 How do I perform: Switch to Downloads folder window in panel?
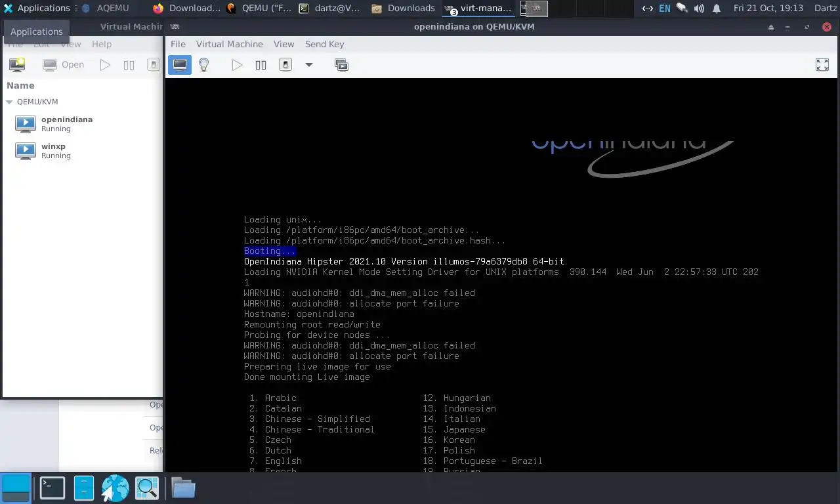(x=404, y=8)
